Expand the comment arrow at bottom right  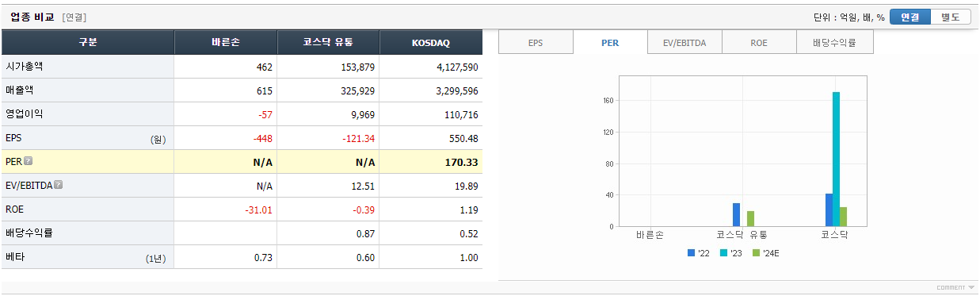(971, 287)
